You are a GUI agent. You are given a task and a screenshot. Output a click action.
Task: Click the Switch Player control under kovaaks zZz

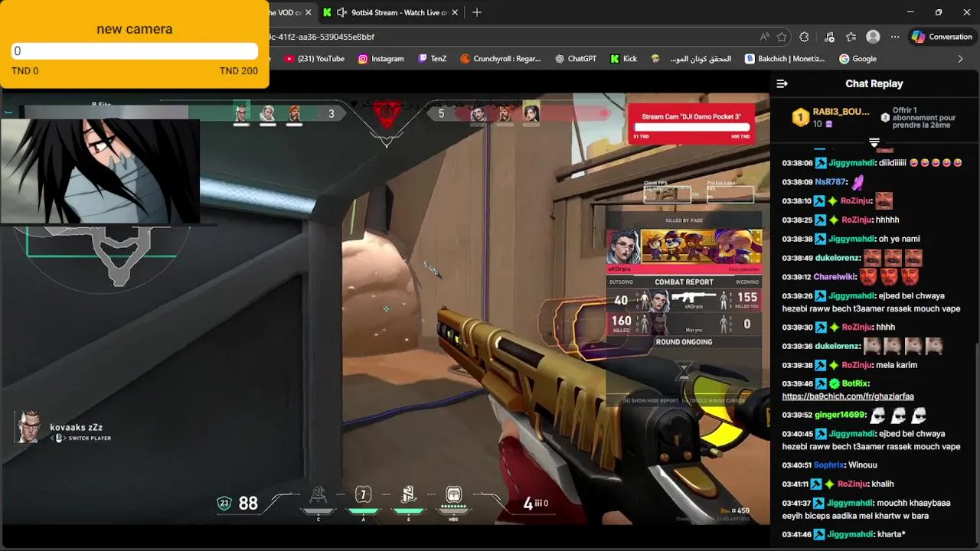coord(81,439)
